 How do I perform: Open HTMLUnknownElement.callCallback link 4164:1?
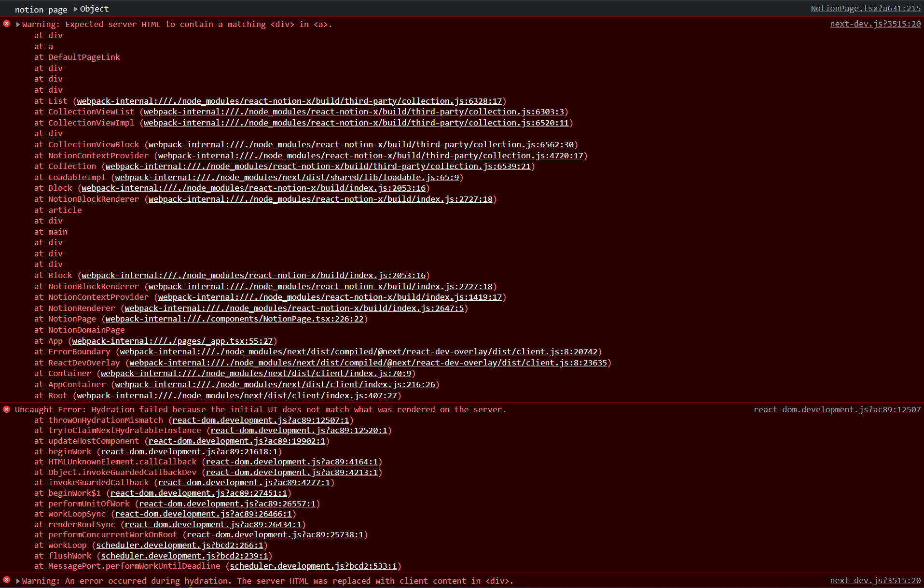(x=292, y=462)
